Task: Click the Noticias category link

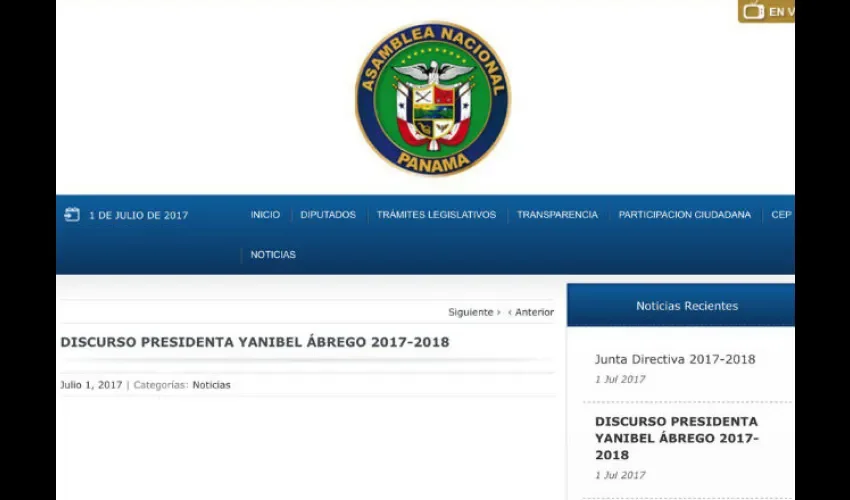Action: [211, 385]
